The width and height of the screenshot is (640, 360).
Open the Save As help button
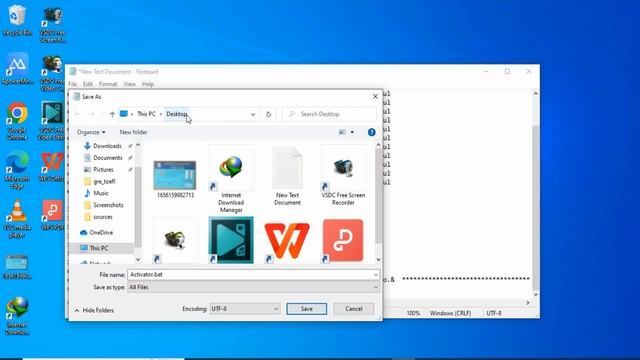(x=371, y=132)
